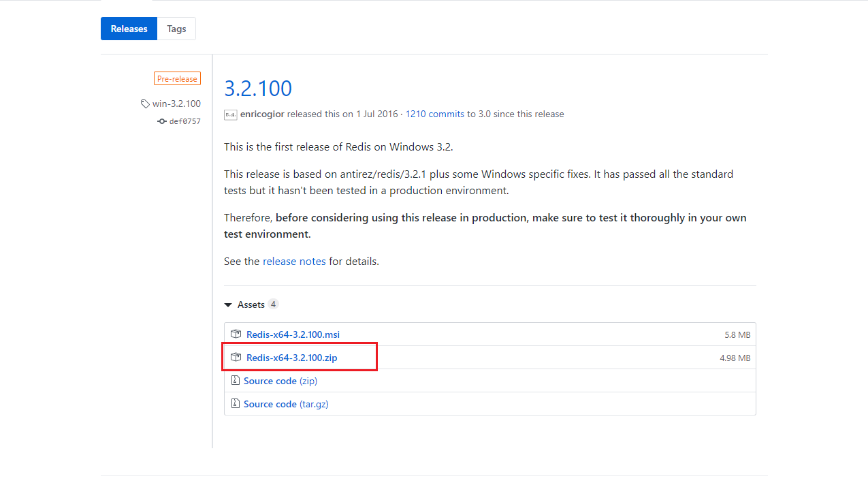Click the Pre-release label badge
The image size is (868, 485).
pyautogui.click(x=177, y=79)
